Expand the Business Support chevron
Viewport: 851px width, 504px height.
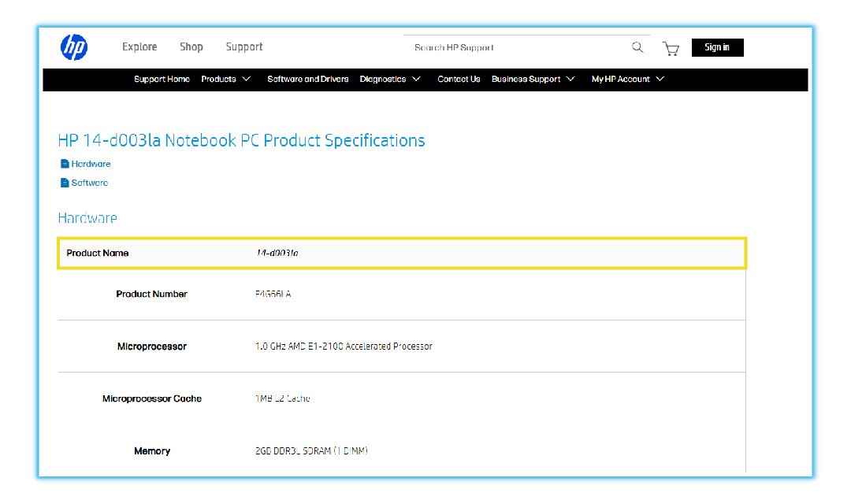(570, 80)
